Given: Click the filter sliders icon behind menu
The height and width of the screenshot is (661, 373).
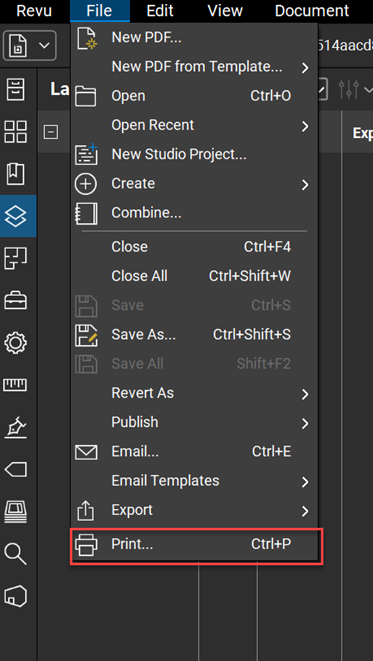Looking at the screenshot, I should (349, 89).
